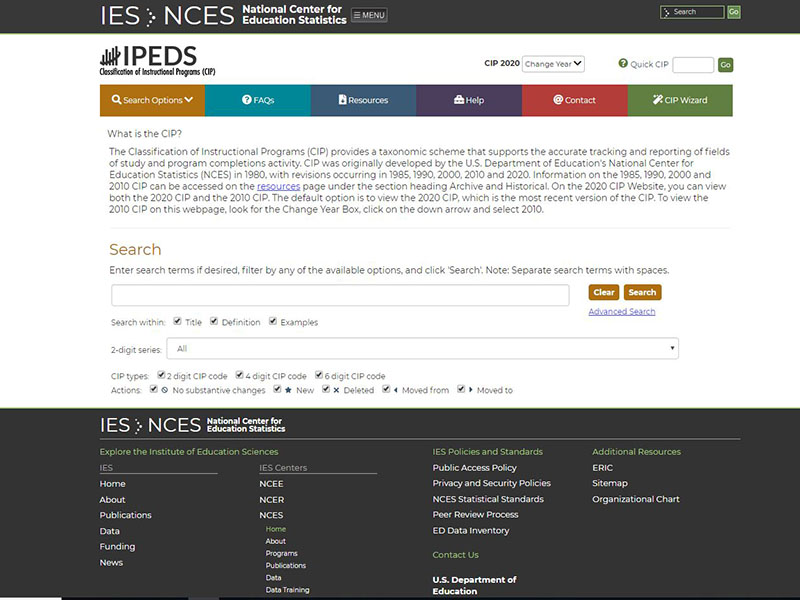Open the Change Year dropdown
This screenshot has height=600, width=800.
553,64
